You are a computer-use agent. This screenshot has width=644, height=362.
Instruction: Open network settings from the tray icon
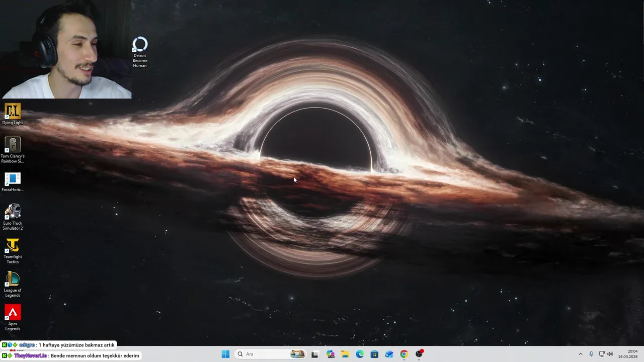click(602, 354)
